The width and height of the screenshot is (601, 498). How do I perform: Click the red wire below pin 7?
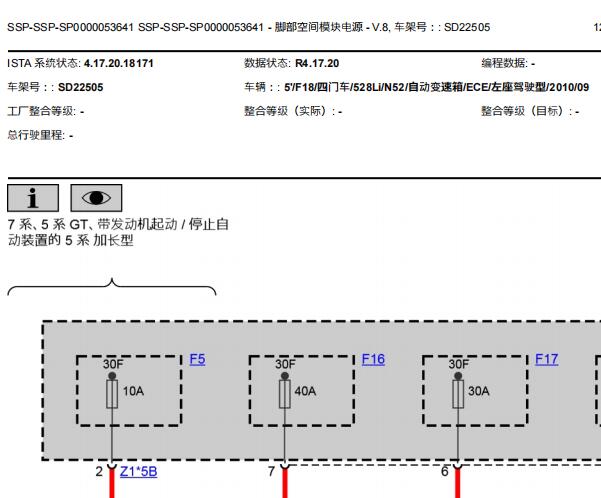pos(285,484)
